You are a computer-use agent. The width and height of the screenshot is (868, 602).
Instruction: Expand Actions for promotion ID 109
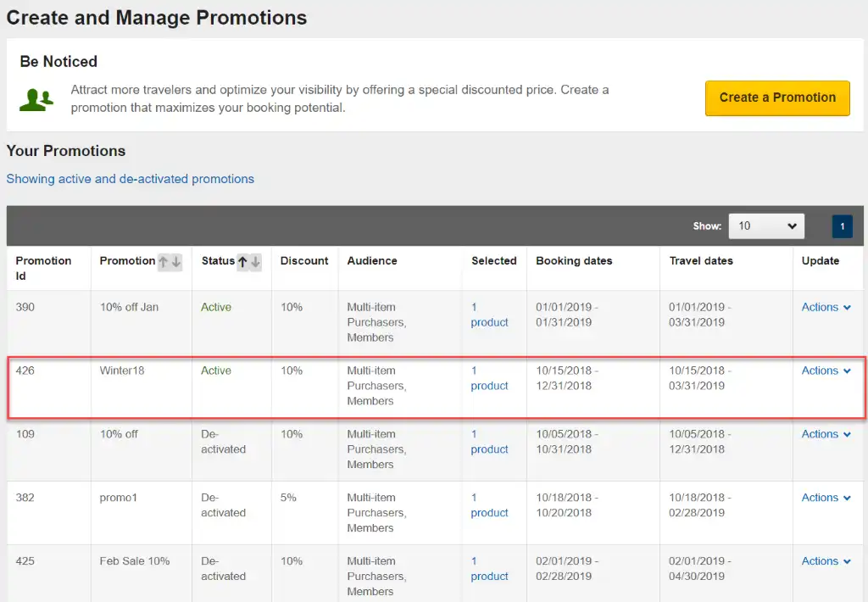826,435
